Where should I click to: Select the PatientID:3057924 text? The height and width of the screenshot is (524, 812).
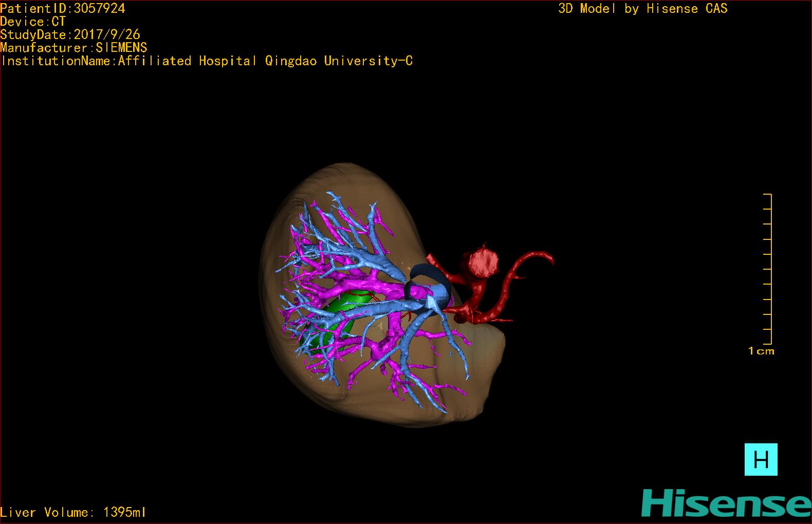tap(63, 8)
